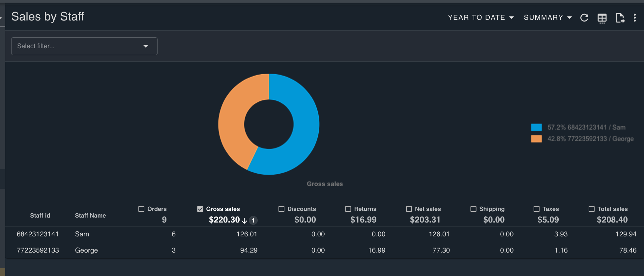Select the George staff row
Screen dimensions: 644x276
tap(86, 251)
